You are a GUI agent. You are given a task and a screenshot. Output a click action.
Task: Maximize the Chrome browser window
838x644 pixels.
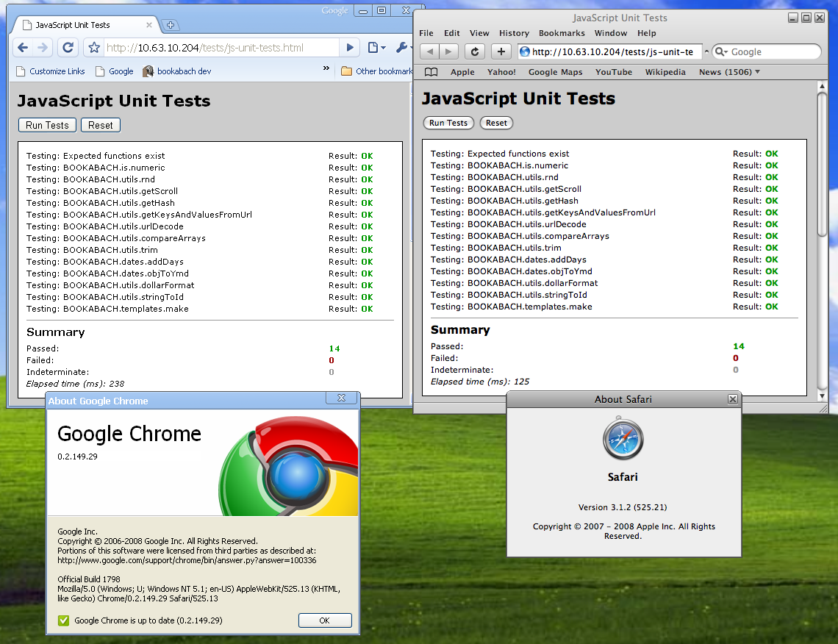point(382,11)
